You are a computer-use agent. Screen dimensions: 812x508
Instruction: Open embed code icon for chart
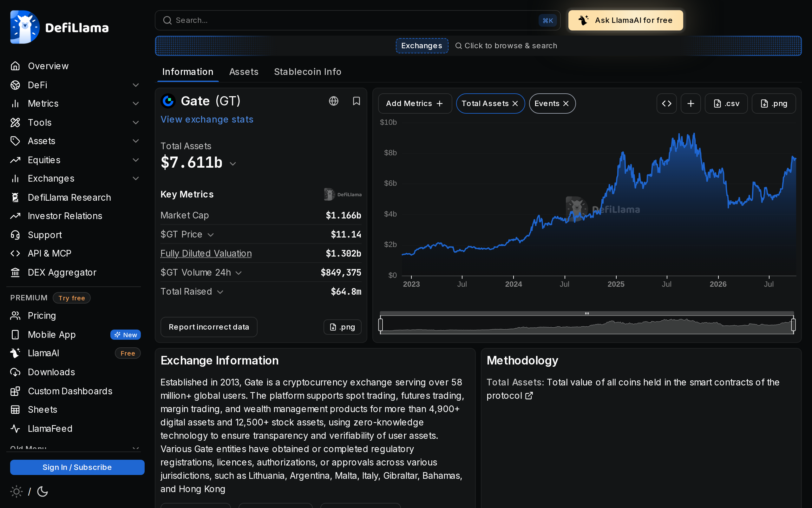[x=666, y=104]
